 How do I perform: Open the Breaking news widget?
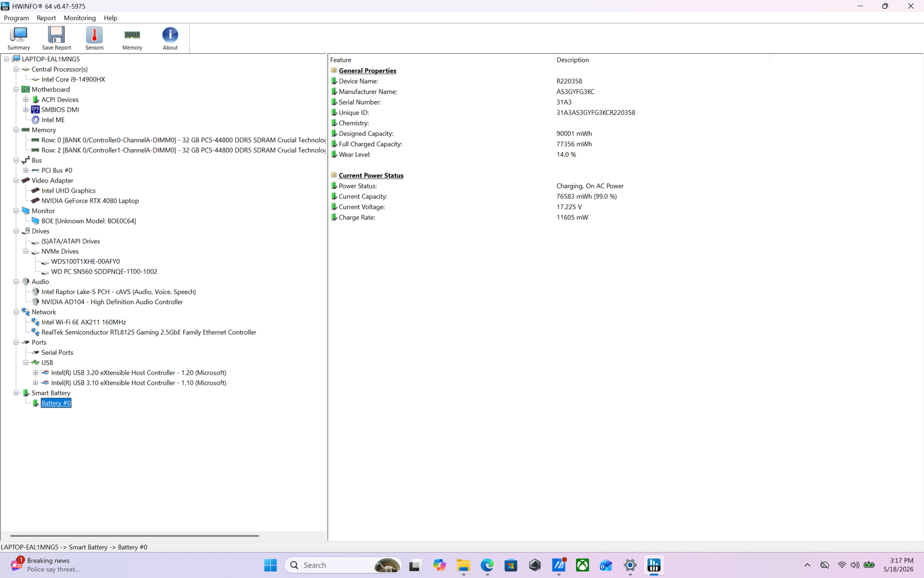pyautogui.click(x=46, y=565)
